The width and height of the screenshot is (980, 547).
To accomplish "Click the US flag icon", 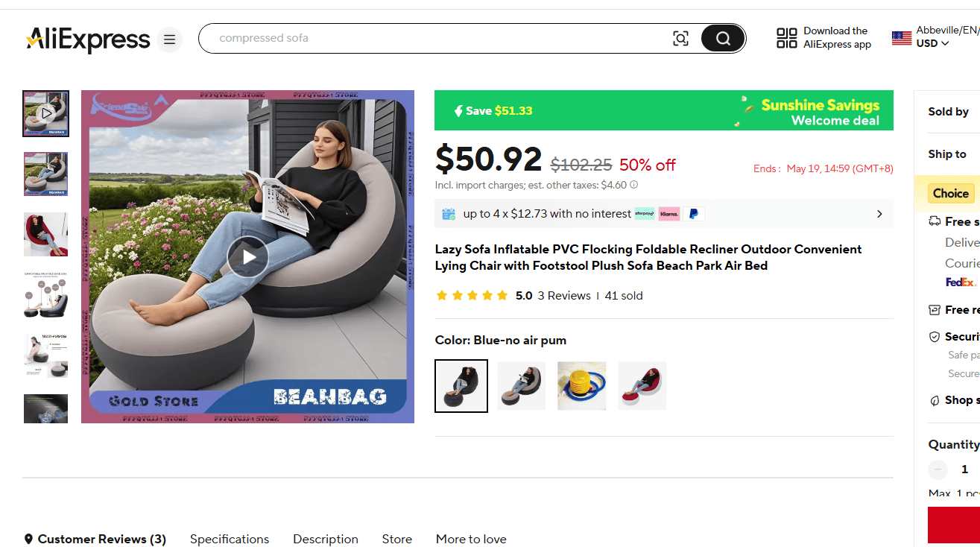I will click(x=902, y=38).
